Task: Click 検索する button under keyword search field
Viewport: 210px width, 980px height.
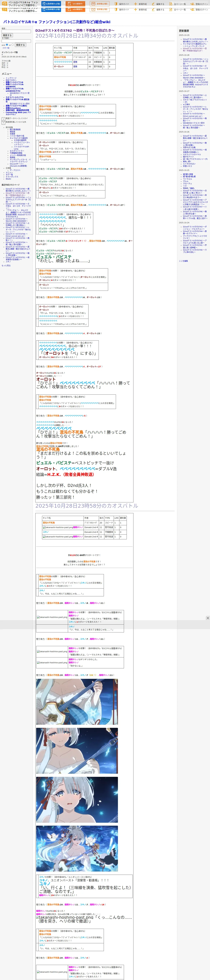Action: (7, 35)
